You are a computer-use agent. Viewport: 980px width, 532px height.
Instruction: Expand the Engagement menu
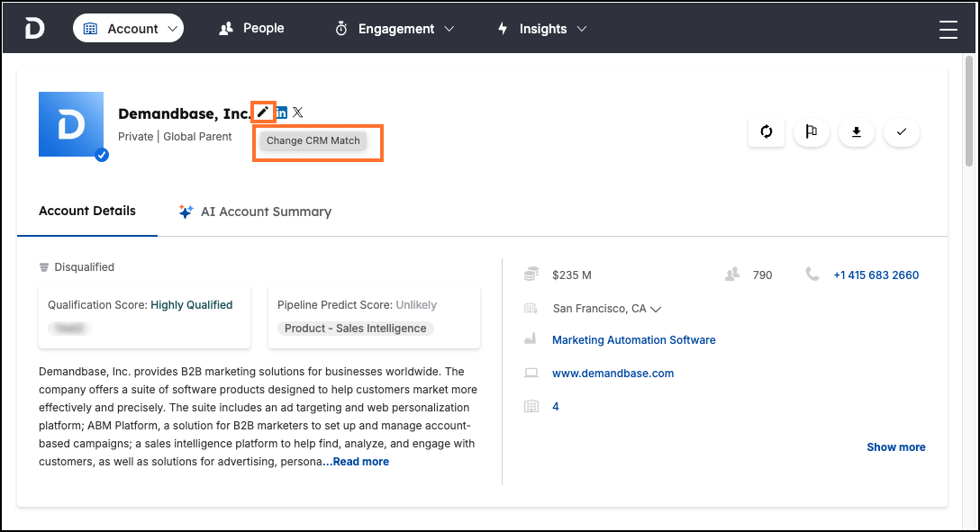(395, 29)
